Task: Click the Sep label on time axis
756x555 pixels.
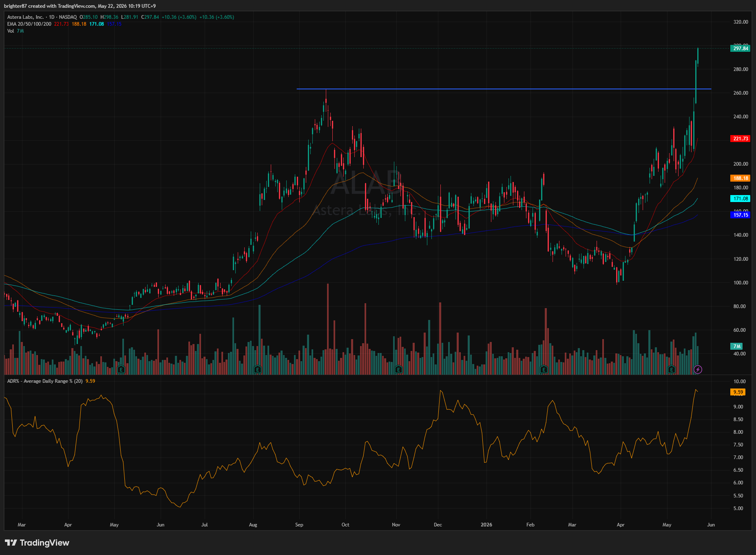Action: tap(299, 525)
